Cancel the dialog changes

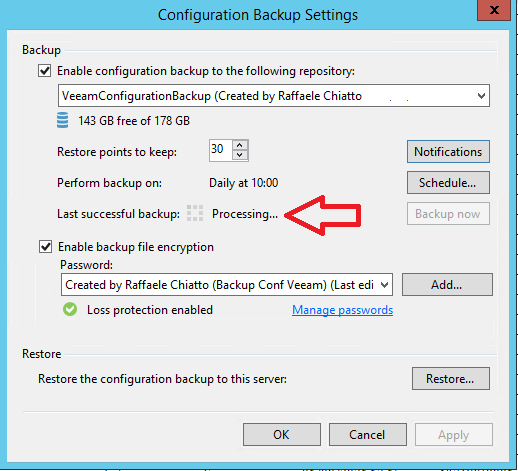[x=367, y=435]
